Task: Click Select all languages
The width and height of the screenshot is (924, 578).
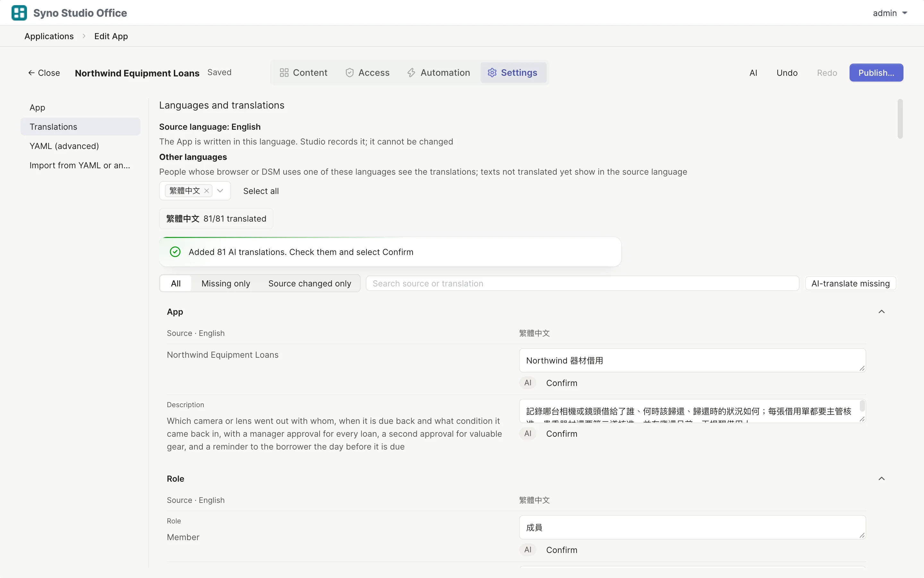Action: click(x=261, y=191)
